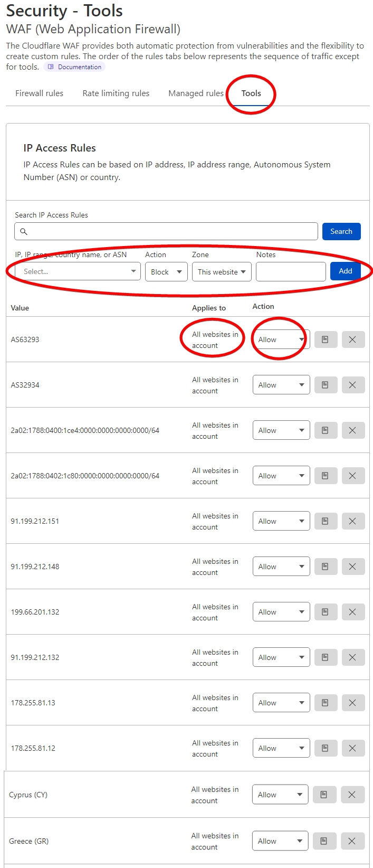Delete the 199.66.201.132 rule
This screenshot has height=868, width=373.
click(353, 612)
